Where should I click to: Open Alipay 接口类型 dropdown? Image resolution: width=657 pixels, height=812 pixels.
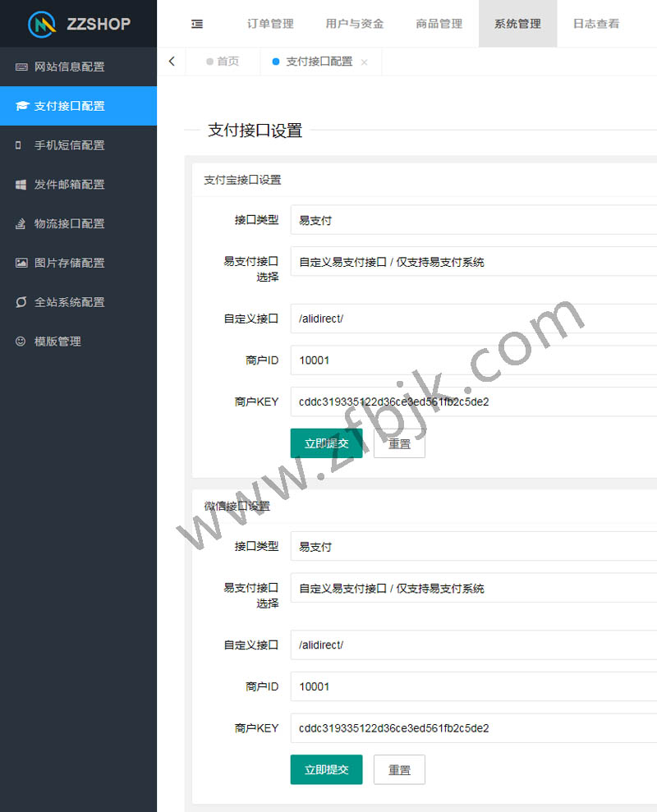[474, 220]
